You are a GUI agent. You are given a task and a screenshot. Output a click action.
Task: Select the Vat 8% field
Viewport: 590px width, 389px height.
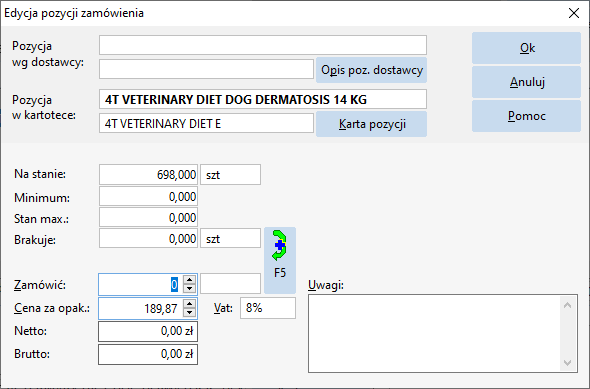(268, 308)
